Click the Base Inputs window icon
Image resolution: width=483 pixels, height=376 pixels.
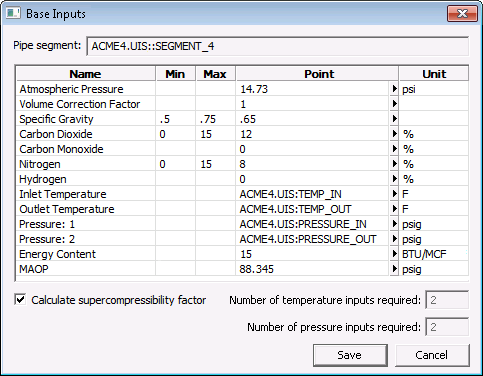click(13, 13)
